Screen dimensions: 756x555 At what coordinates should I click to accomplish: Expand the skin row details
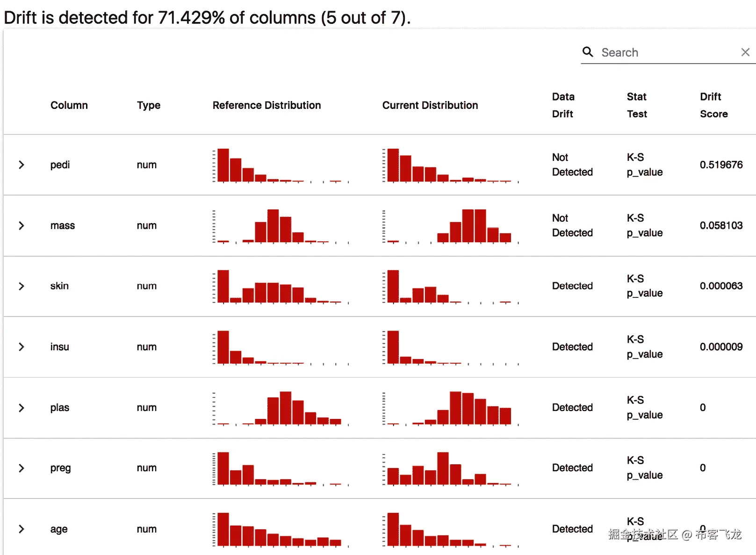coord(22,286)
